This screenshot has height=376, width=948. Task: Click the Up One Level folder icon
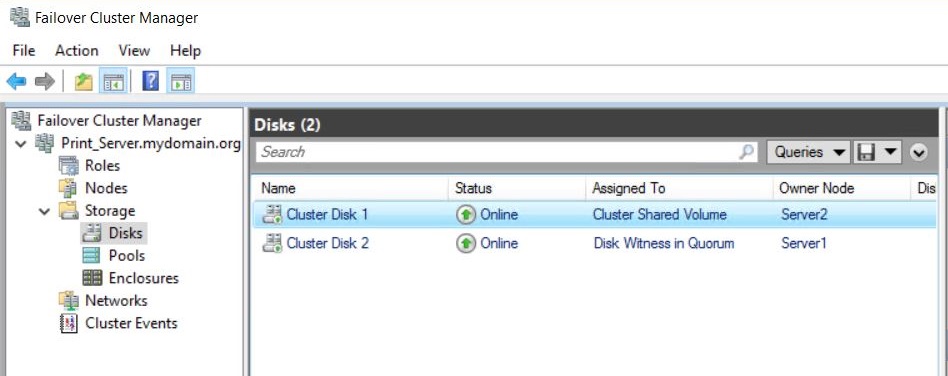83,82
